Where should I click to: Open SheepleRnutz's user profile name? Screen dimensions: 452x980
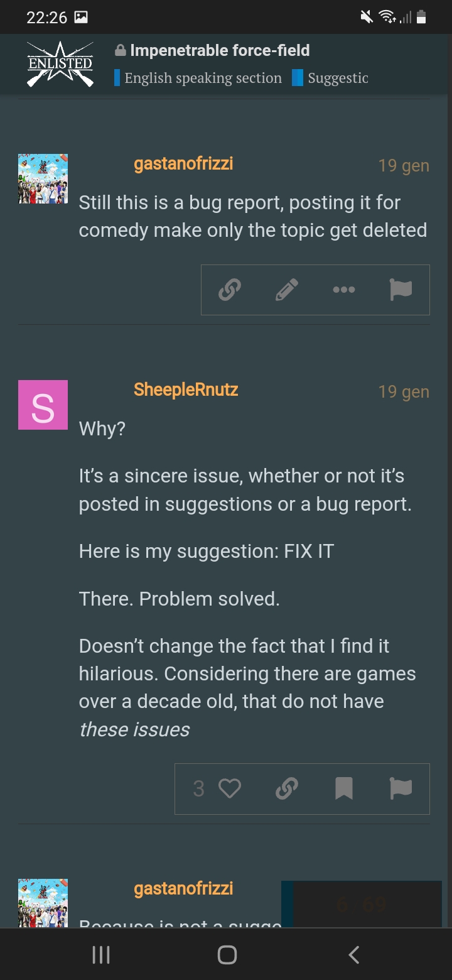pyautogui.click(x=186, y=389)
